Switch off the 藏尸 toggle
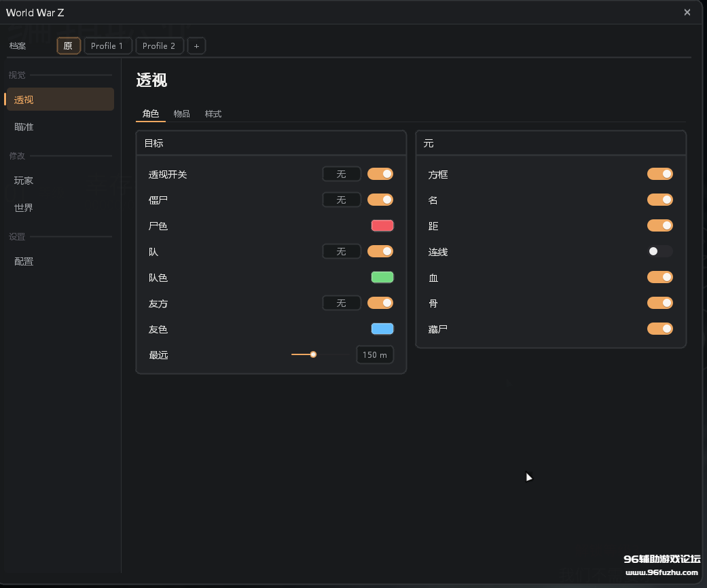The height and width of the screenshot is (588, 707). tap(659, 329)
